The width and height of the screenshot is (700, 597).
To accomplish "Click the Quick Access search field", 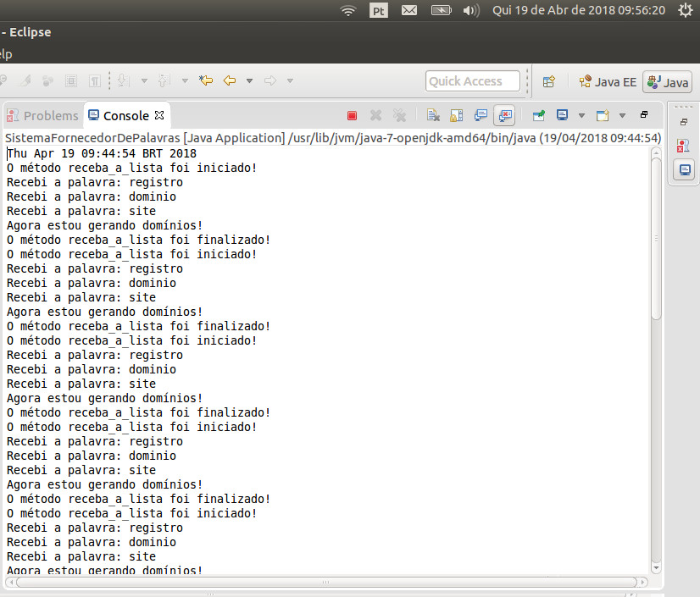I will click(473, 81).
